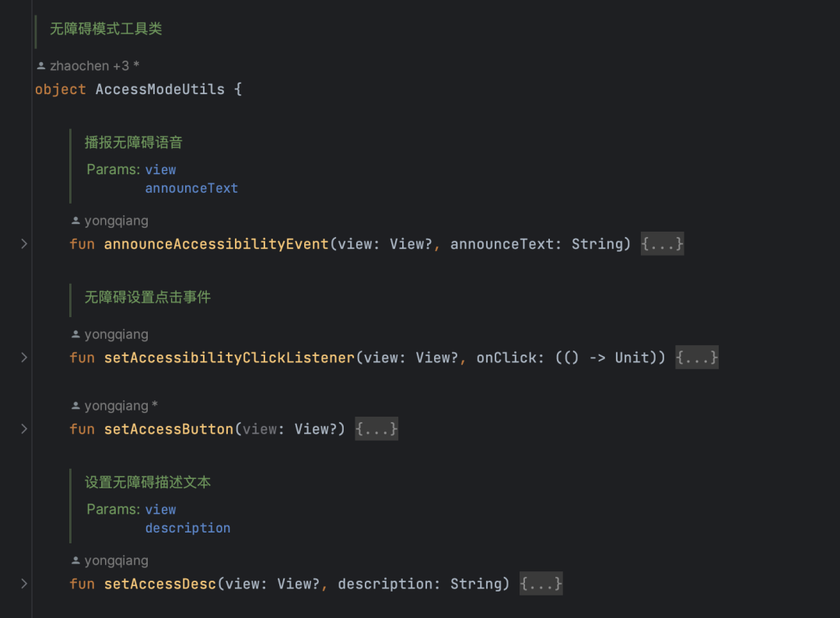Viewport: 840px width, 618px height.
Task: Click the announceText parameter link in the doc
Action: [x=191, y=188]
